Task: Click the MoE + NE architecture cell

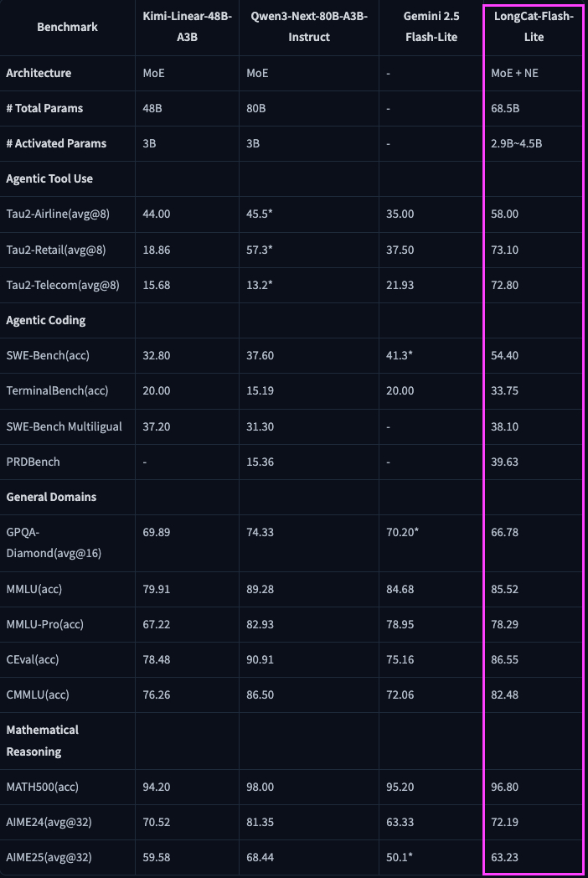Action: 514,73
